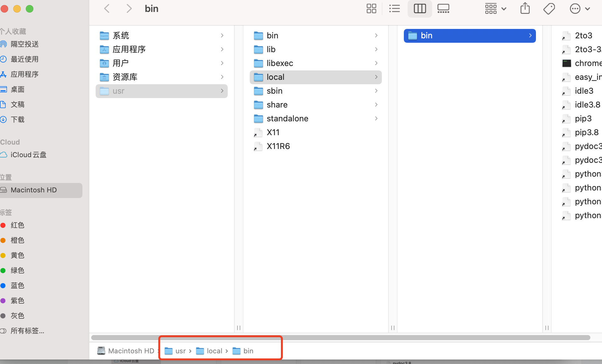The width and height of the screenshot is (602, 364).
Task: Expand the sbin folder chevron
Action: (x=376, y=91)
